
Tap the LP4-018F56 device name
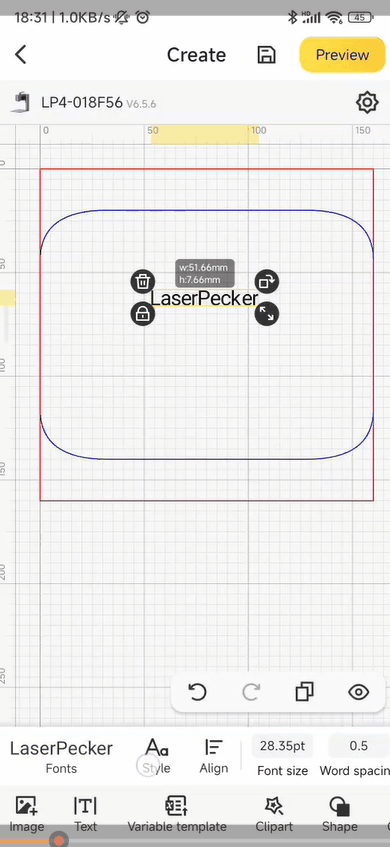[82, 102]
